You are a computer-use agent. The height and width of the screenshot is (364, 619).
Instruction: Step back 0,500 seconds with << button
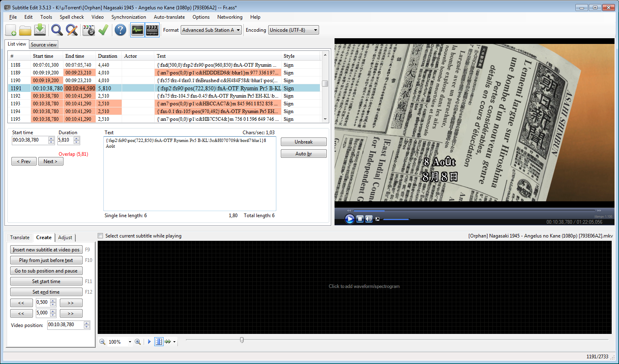pyautogui.click(x=22, y=303)
